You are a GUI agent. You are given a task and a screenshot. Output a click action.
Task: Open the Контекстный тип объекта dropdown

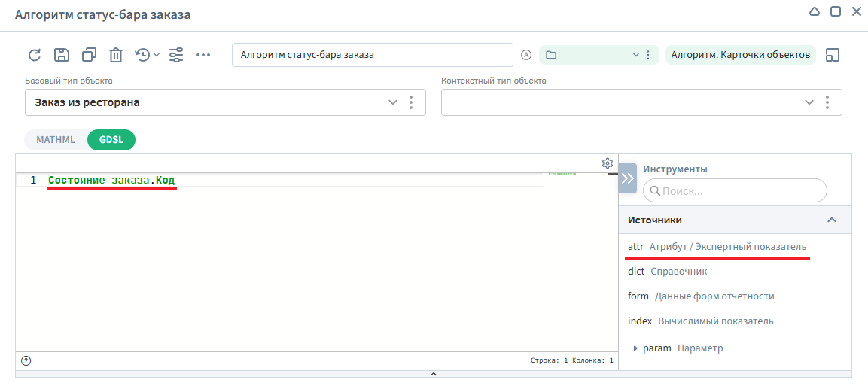pos(809,102)
